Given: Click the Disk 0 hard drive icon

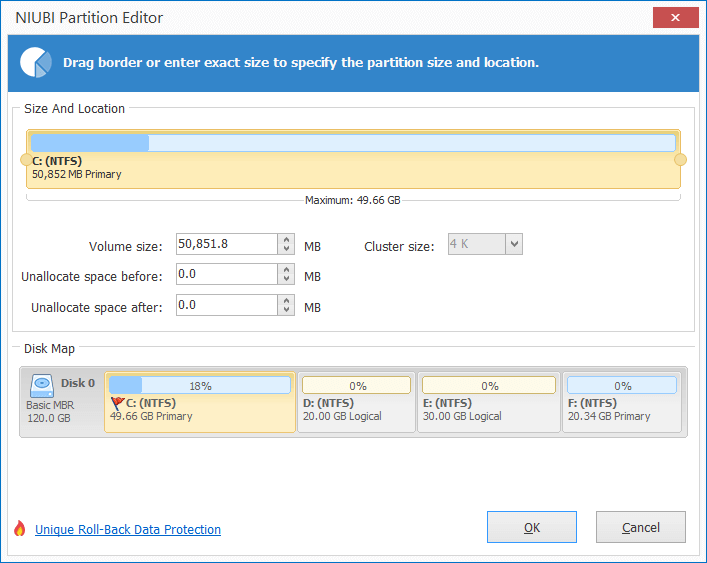Looking at the screenshot, I should coord(42,385).
